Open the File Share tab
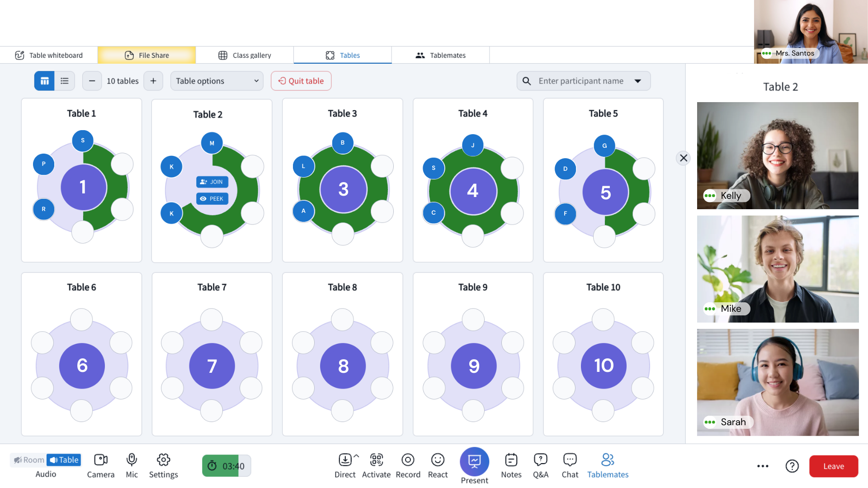Image resolution: width=868 pixels, height=488 pixels. point(146,55)
